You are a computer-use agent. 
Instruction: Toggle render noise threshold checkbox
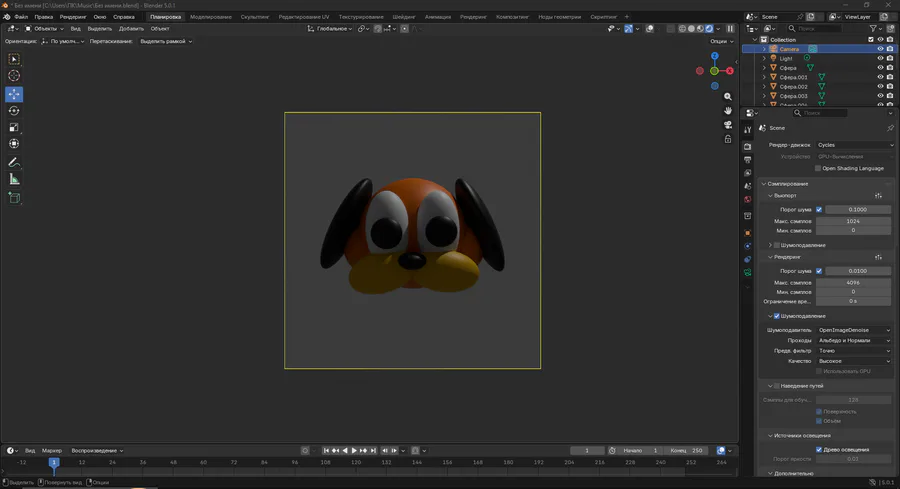click(x=819, y=271)
